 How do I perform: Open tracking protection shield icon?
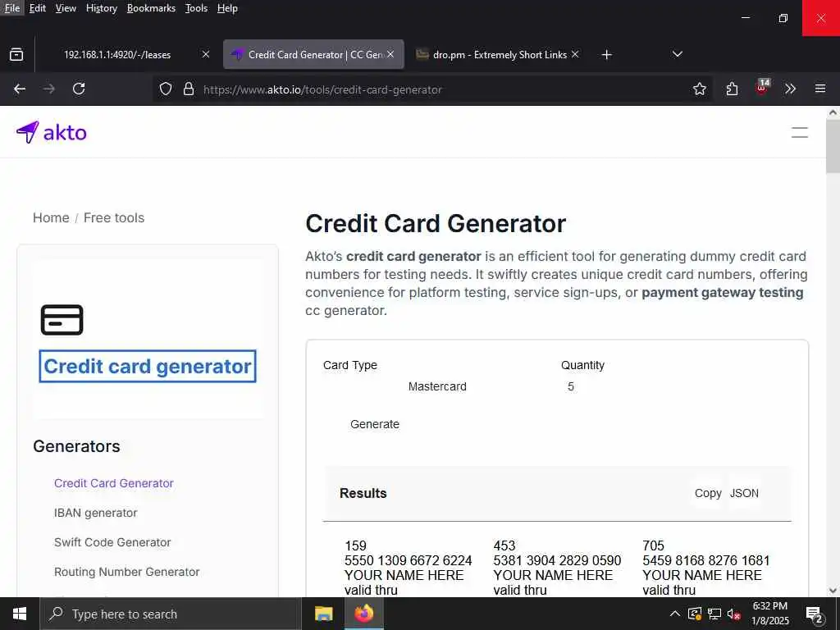click(x=166, y=89)
